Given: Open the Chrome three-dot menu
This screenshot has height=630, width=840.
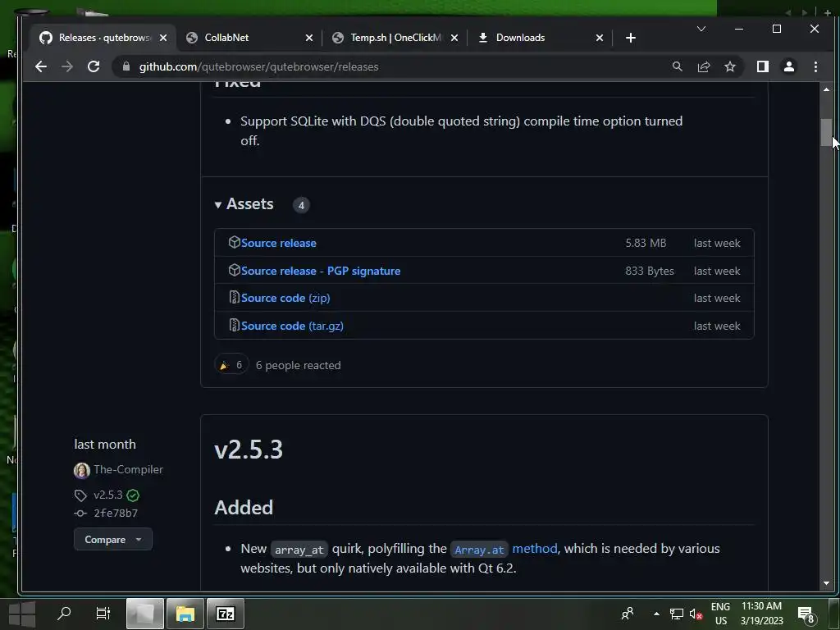Looking at the screenshot, I should coord(815,66).
